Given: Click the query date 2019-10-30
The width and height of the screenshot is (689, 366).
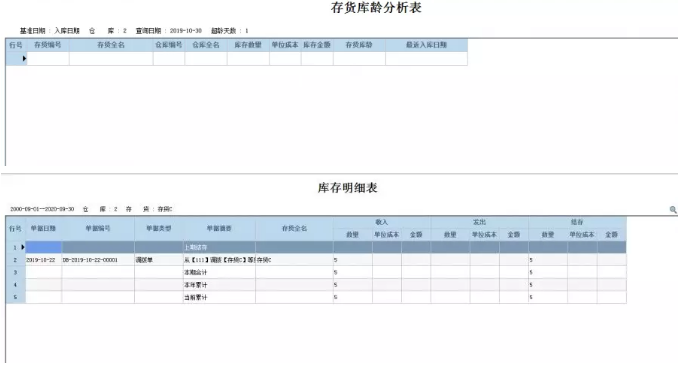Looking at the screenshot, I should (185, 31).
